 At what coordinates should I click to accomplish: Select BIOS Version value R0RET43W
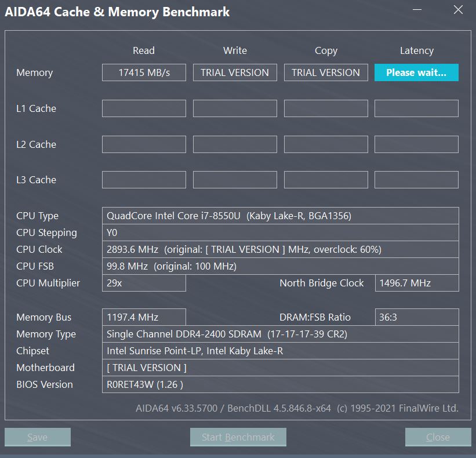click(281, 384)
